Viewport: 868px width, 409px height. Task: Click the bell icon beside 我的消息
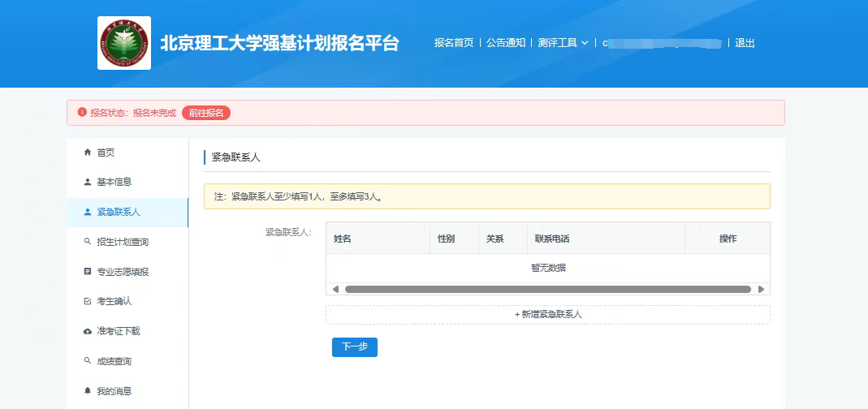(88, 390)
